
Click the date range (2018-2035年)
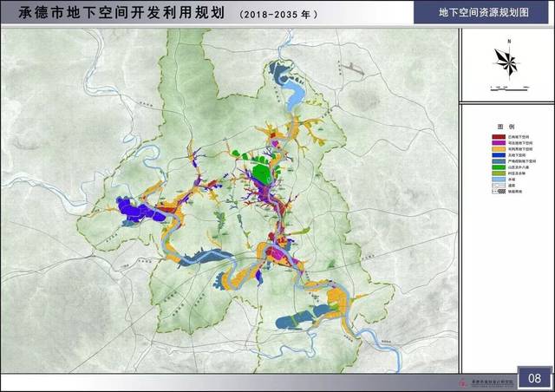click(278, 15)
